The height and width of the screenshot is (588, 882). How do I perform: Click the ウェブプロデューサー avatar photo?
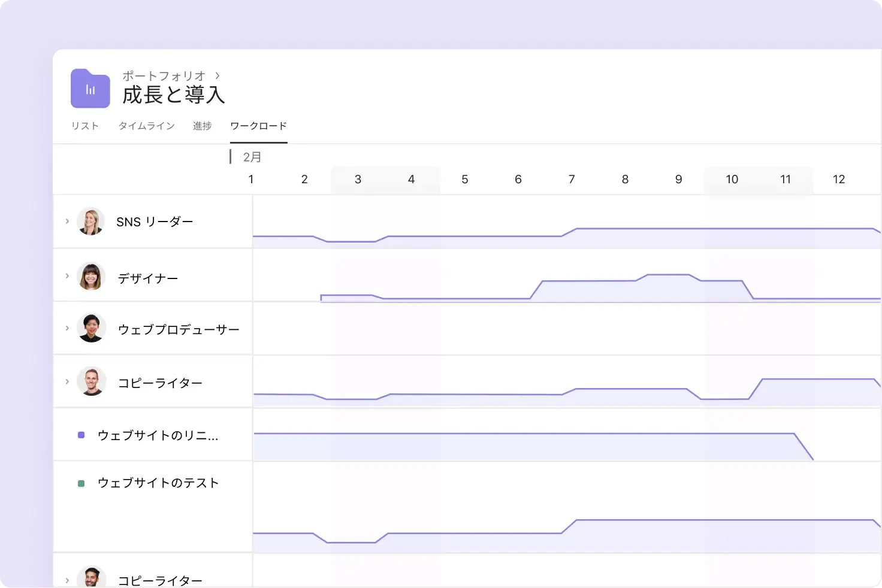tap(91, 328)
